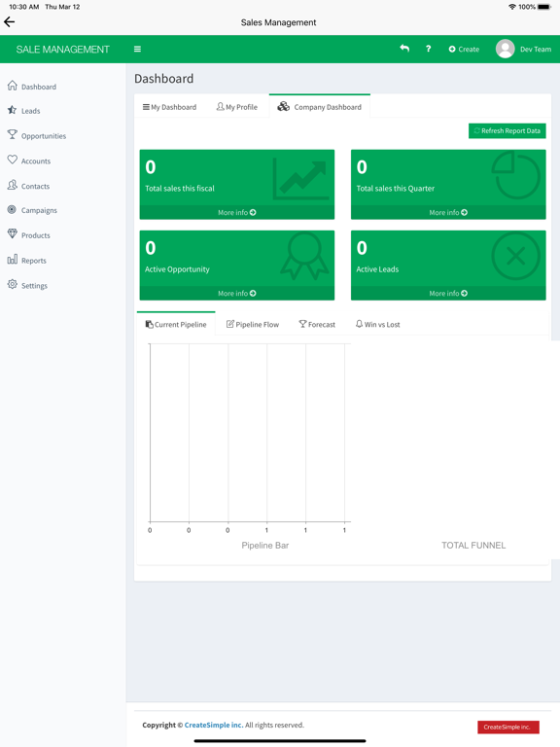Expand More info for Total sales this fiscal

click(x=236, y=212)
